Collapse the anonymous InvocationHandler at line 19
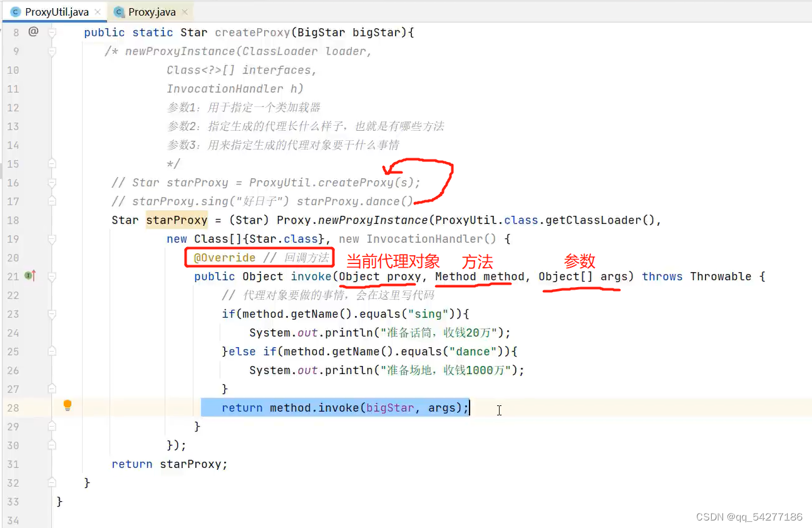Viewport: 812px width, 528px height. coord(52,239)
